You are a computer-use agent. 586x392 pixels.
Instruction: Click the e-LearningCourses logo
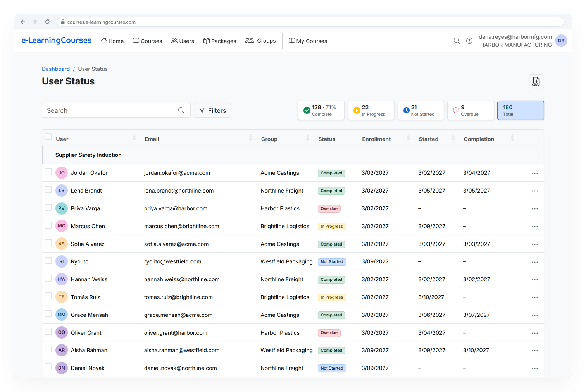point(57,40)
